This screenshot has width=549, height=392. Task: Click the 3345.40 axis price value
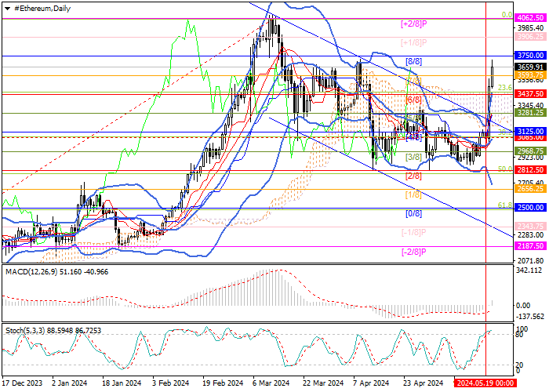tap(531, 105)
